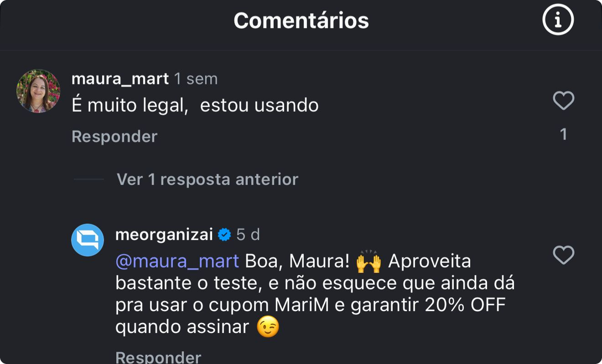The image size is (602, 364).
Task: Open the meorganizai username link
Action: tap(164, 235)
